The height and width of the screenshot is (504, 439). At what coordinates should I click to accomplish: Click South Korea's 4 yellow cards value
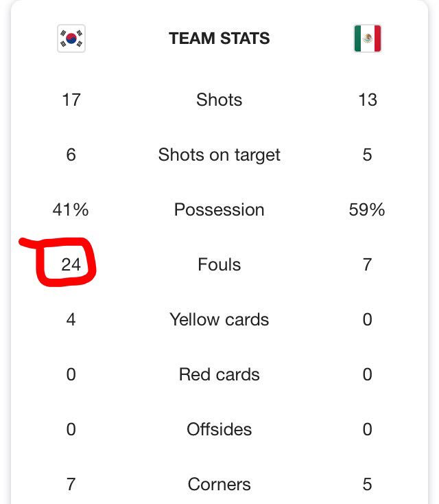pyautogui.click(x=71, y=319)
